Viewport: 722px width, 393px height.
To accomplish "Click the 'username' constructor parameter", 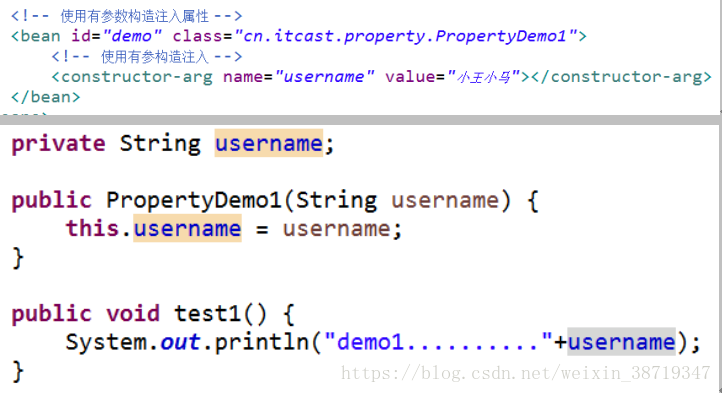I will (x=445, y=200).
